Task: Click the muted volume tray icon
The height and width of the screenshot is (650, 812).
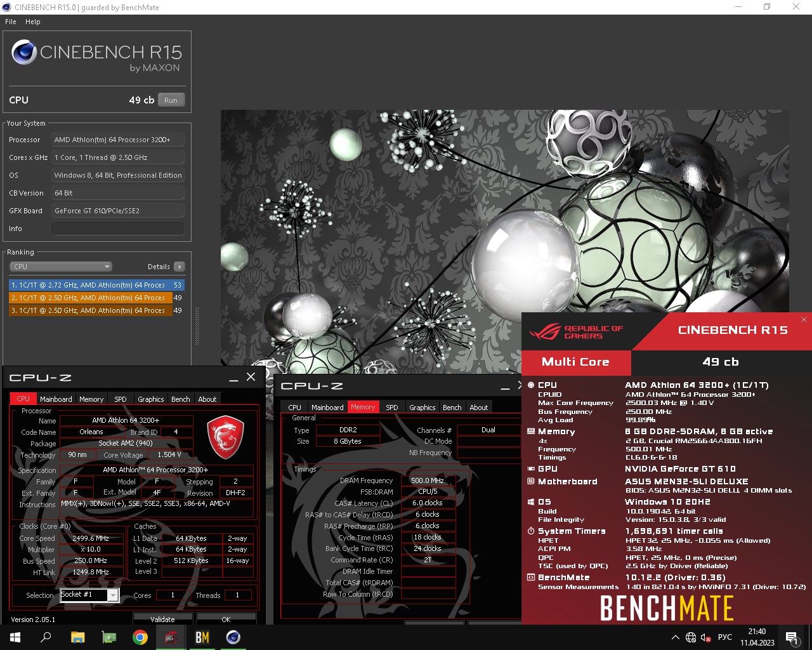Action: coord(705,637)
